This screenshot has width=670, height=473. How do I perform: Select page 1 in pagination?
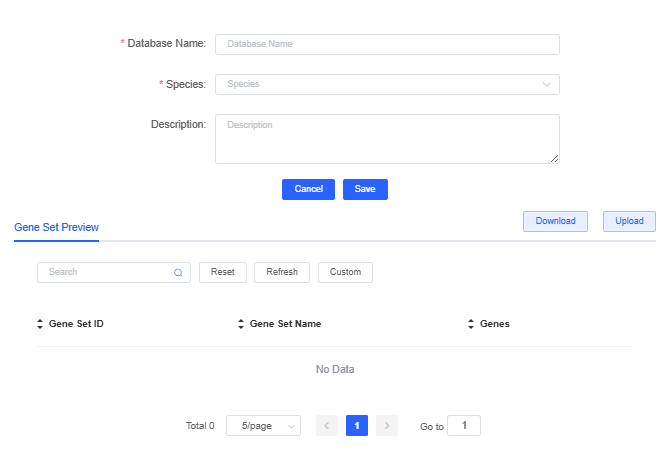point(357,426)
